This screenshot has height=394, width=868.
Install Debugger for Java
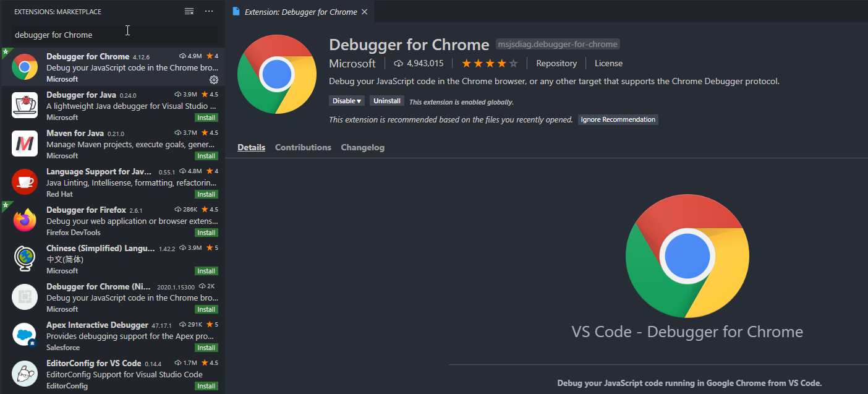(206, 118)
